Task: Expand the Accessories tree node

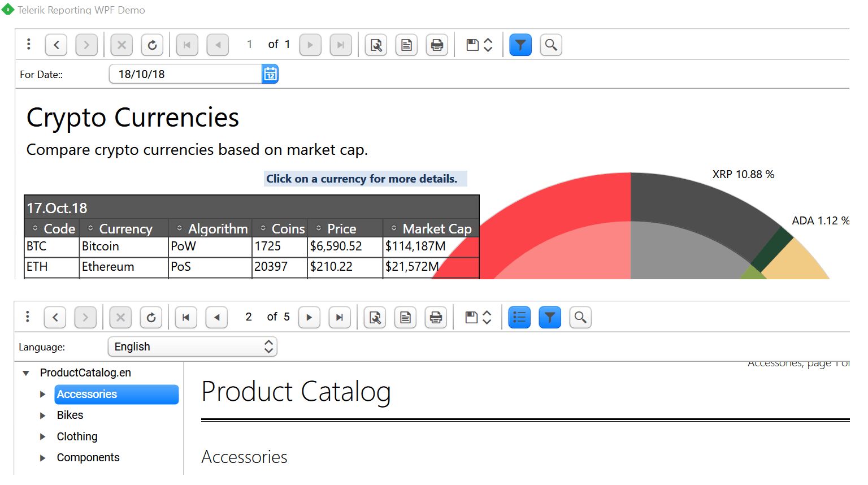Action: click(42, 394)
